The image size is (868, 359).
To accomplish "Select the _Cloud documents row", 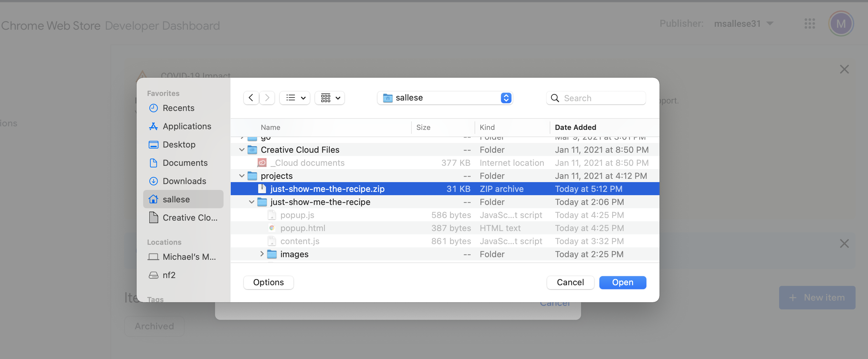I will [445, 163].
